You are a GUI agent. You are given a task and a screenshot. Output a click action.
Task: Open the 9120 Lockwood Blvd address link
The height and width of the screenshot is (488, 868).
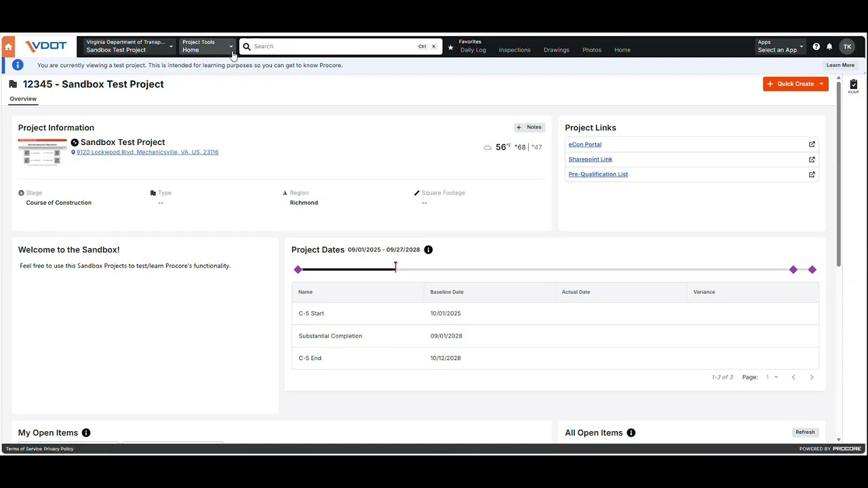pyautogui.click(x=147, y=152)
